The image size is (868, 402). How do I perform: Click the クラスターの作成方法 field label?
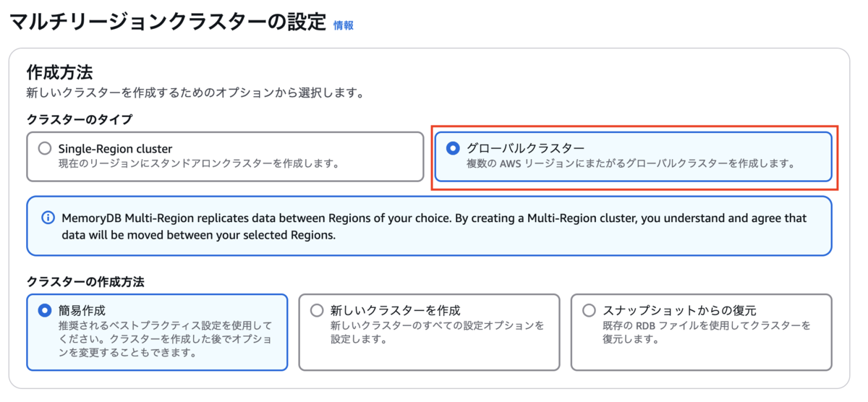(85, 281)
